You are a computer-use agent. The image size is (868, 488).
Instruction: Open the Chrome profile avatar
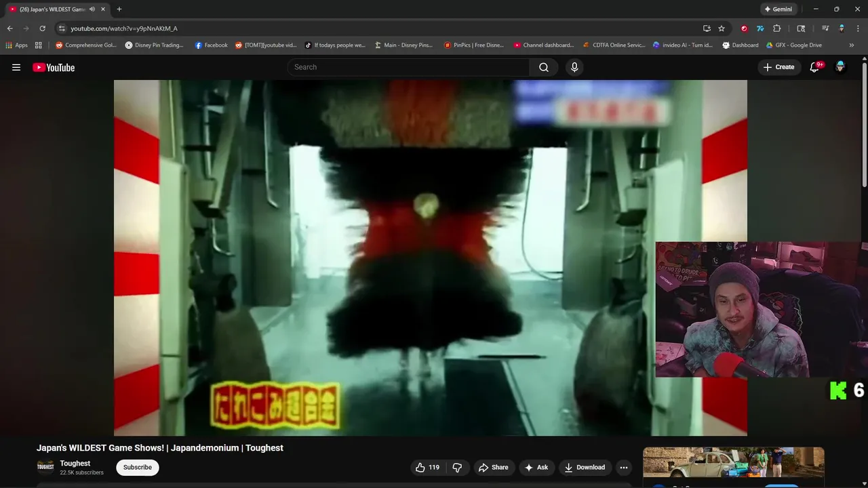842,28
